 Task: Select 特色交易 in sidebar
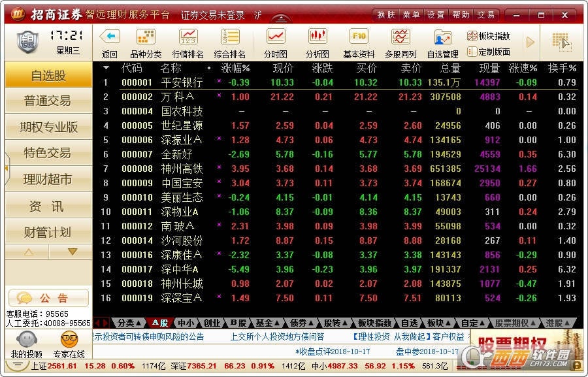click(49, 153)
